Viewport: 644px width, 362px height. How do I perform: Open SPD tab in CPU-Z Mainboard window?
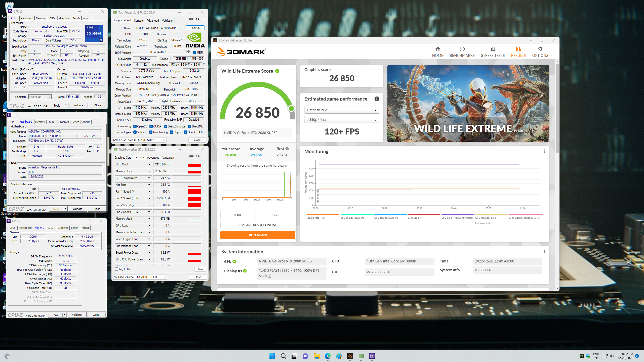[x=51, y=122]
